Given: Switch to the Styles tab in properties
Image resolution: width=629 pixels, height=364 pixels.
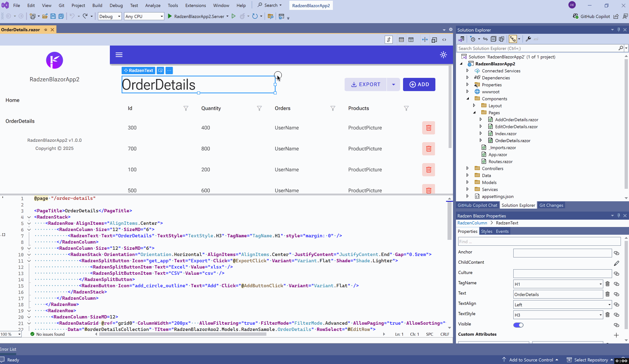Looking at the screenshot, I should coord(486,231).
